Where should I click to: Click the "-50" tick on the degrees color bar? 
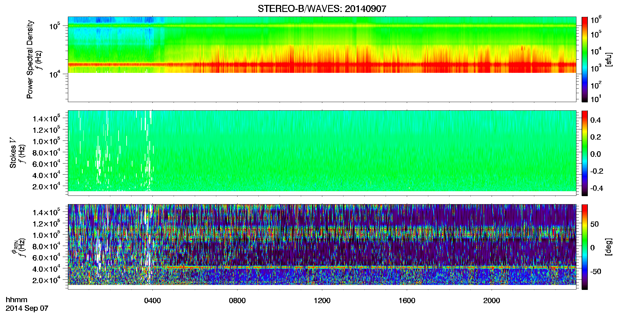pyautogui.click(x=596, y=272)
